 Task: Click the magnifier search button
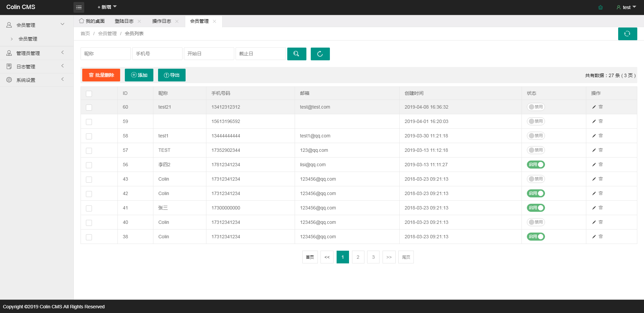coord(297,54)
